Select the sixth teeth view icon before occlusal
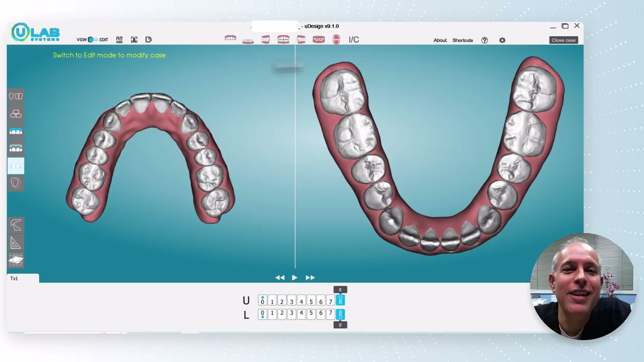644x362 pixels. [318, 40]
